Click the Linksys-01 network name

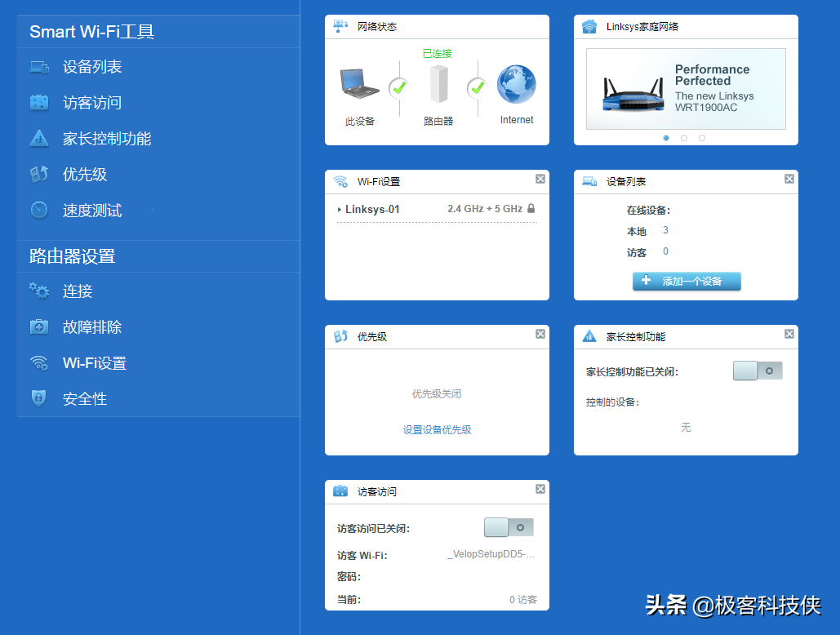(x=372, y=209)
